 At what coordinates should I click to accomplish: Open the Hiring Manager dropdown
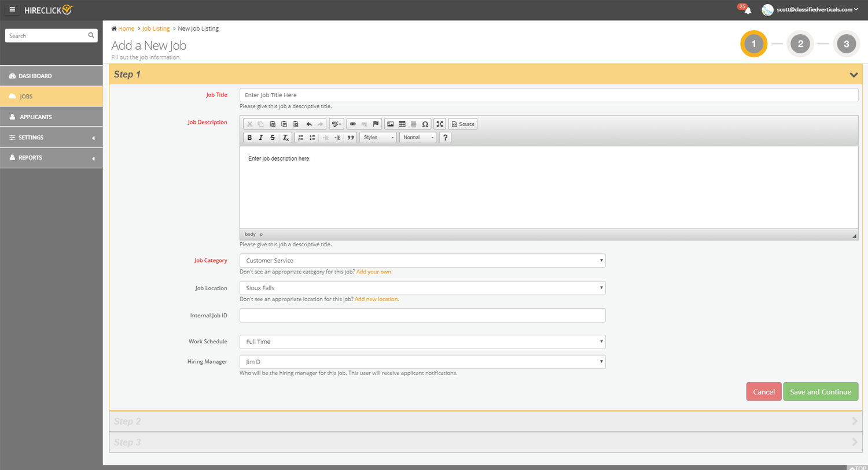click(422, 362)
